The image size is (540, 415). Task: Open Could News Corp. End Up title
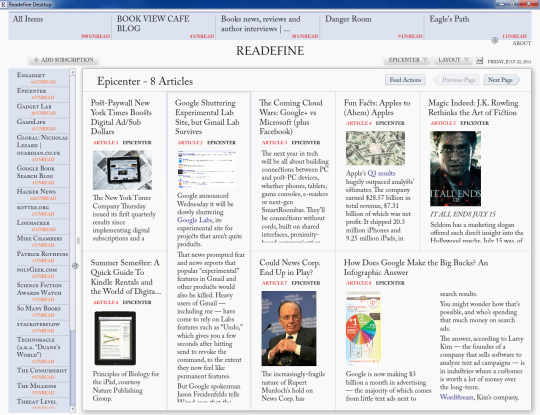290,267
